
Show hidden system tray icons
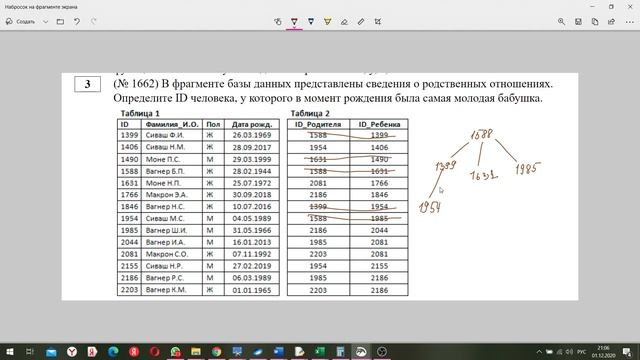539,351
